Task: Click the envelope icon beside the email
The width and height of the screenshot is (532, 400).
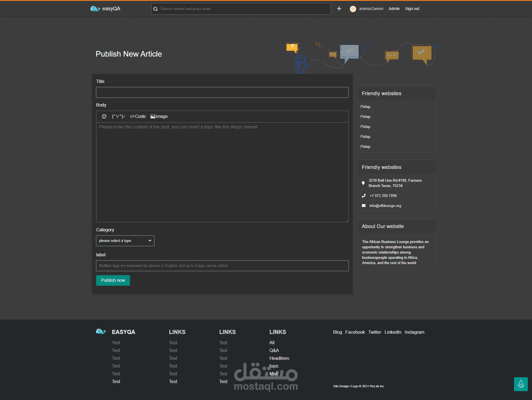Action: [363, 206]
